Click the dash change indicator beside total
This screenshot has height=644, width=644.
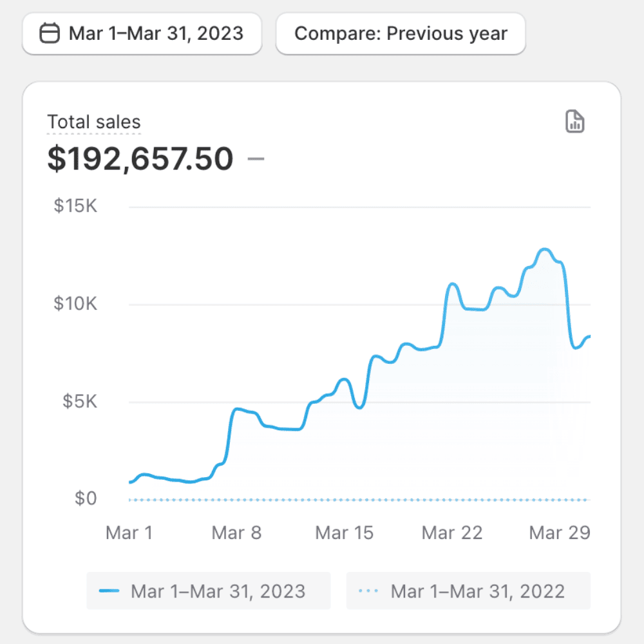(x=256, y=158)
